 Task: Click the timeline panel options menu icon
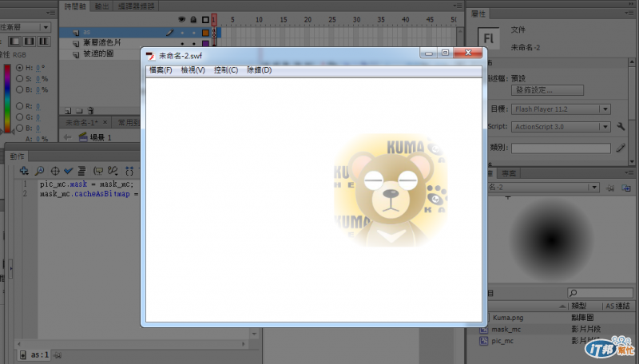[x=458, y=6]
